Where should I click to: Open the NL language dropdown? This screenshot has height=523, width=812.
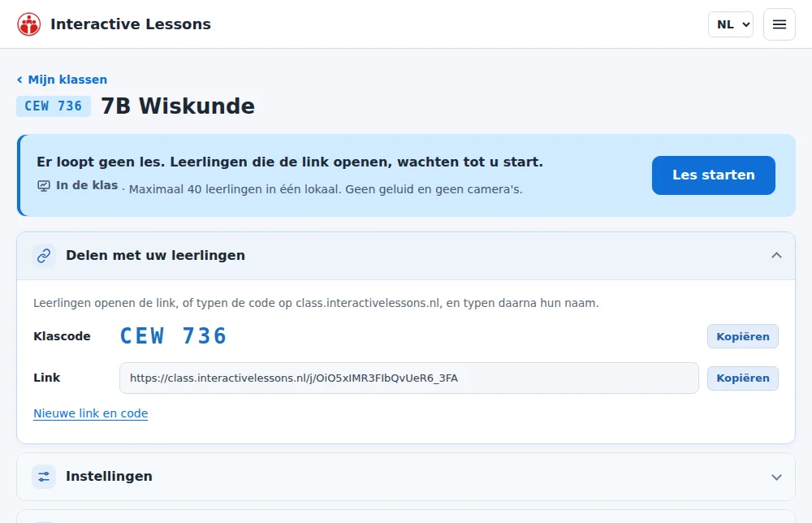tap(731, 24)
